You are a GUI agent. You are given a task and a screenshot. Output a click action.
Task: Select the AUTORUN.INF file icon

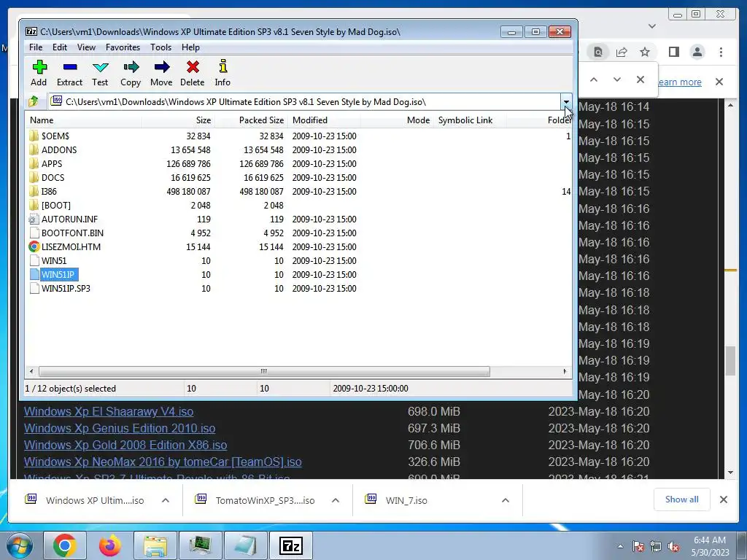34,219
